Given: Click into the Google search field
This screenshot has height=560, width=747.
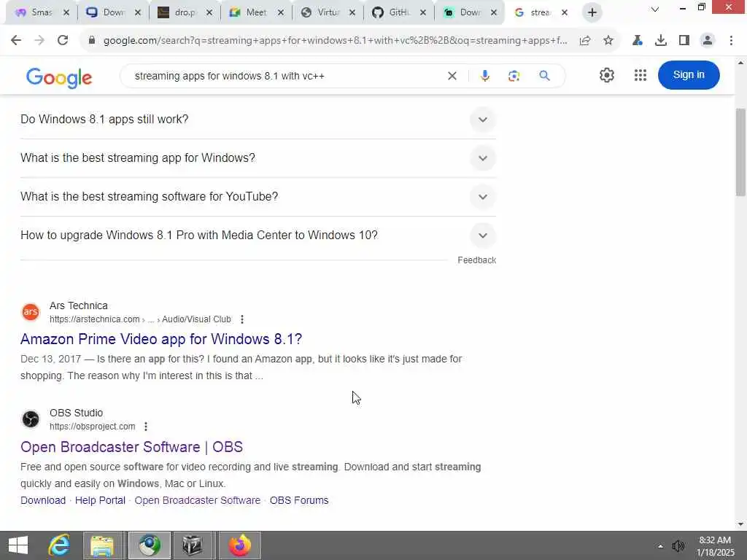Looking at the screenshot, I should [x=286, y=76].
